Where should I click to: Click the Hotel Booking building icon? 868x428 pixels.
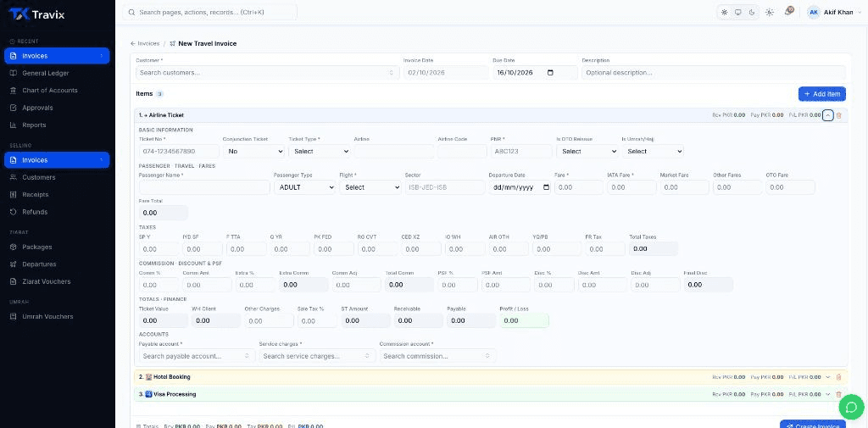click(148, 377)
